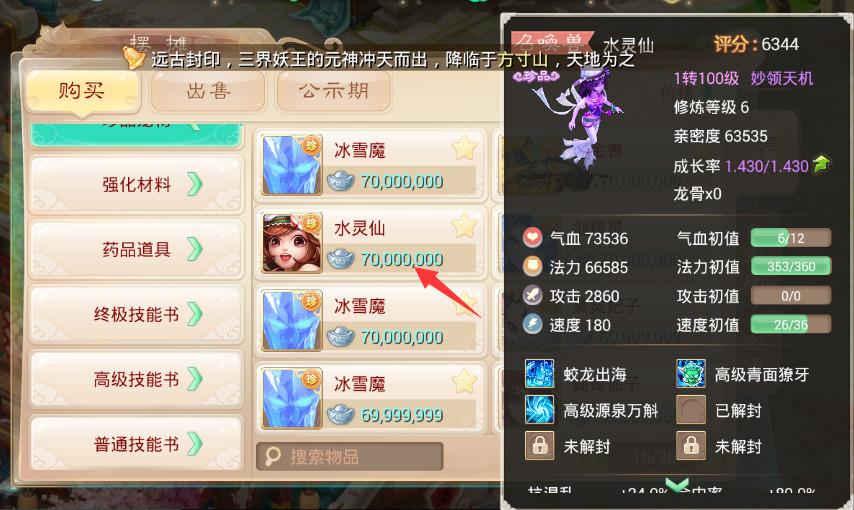Click the 法力初值 353/360 progress bar

pos(791,266)
